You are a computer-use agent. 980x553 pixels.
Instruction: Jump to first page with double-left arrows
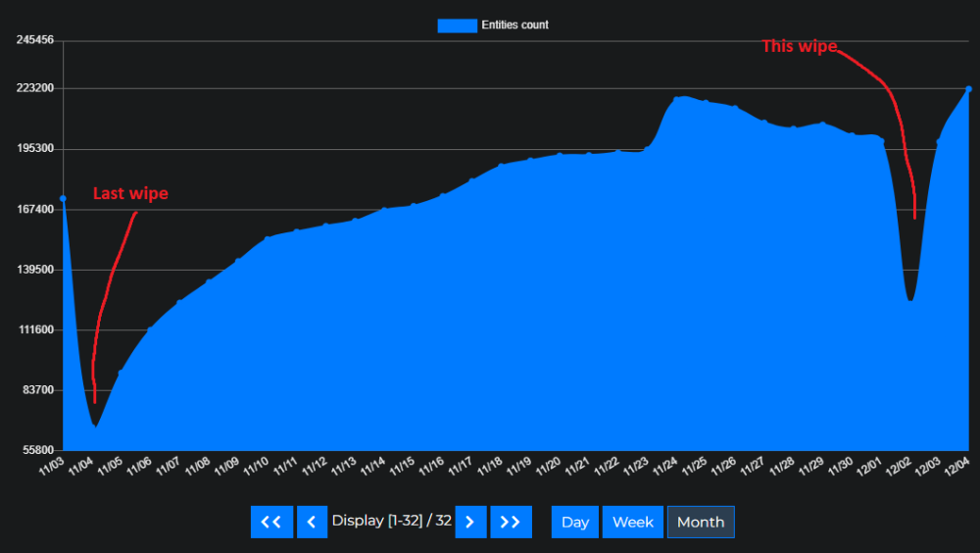[x=271, y=522]
